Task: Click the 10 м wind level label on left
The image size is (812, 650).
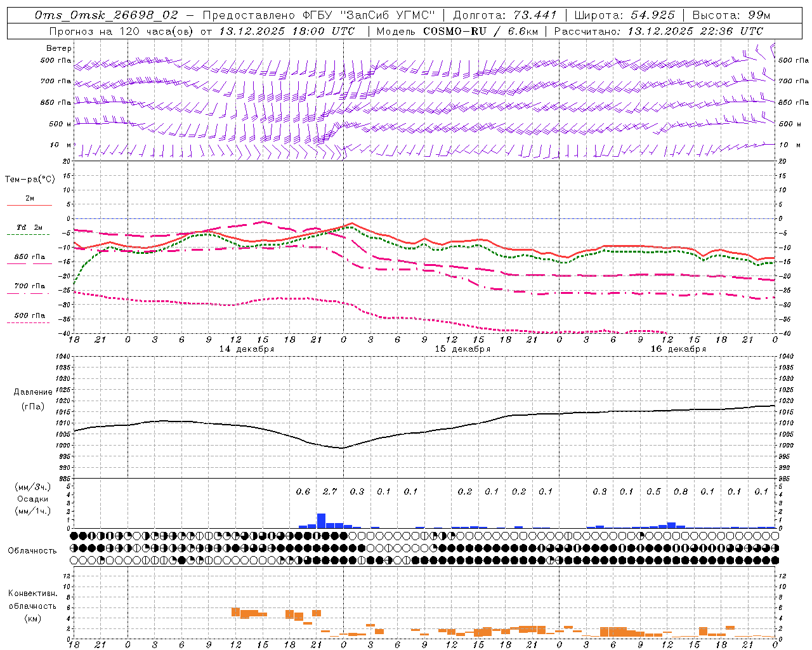Action: (x=62, y=145)
